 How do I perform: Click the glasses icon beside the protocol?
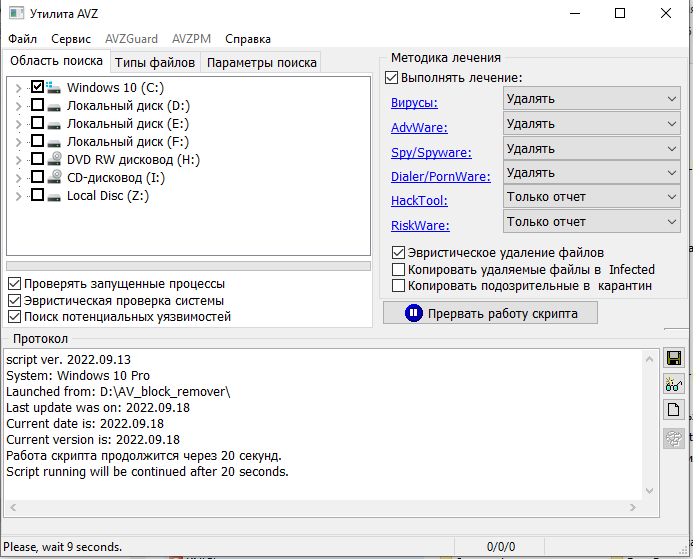[674, 384]
